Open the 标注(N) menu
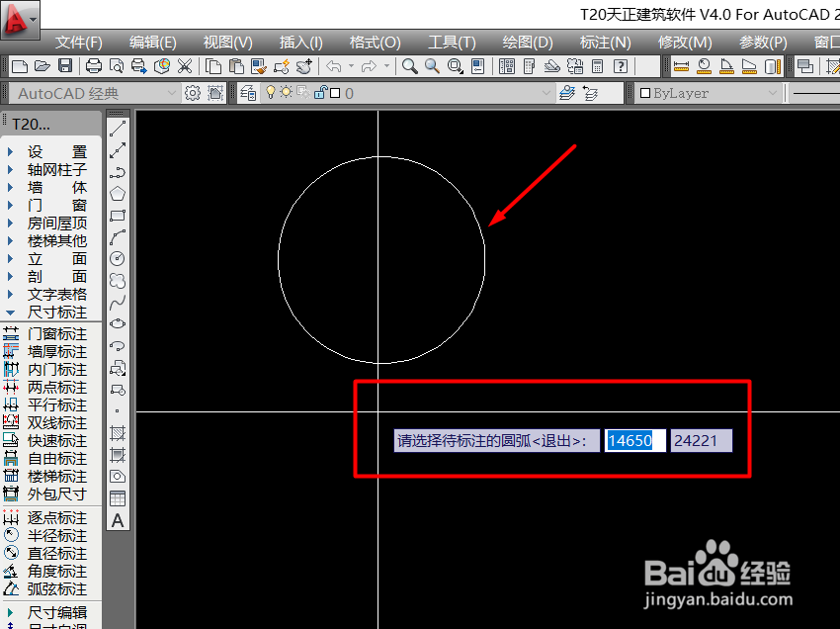840x629 pixels. coord(606,43)
